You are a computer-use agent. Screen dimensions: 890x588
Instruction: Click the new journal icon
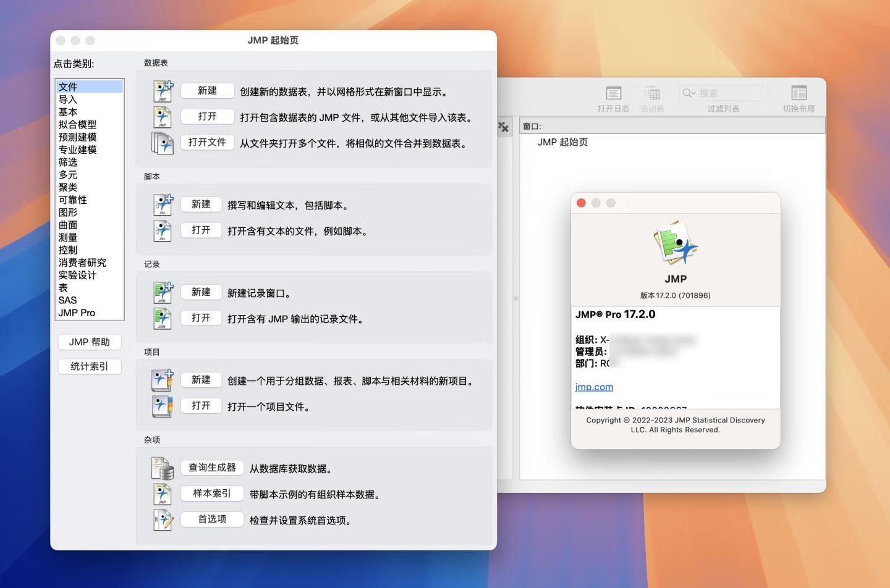163,292
